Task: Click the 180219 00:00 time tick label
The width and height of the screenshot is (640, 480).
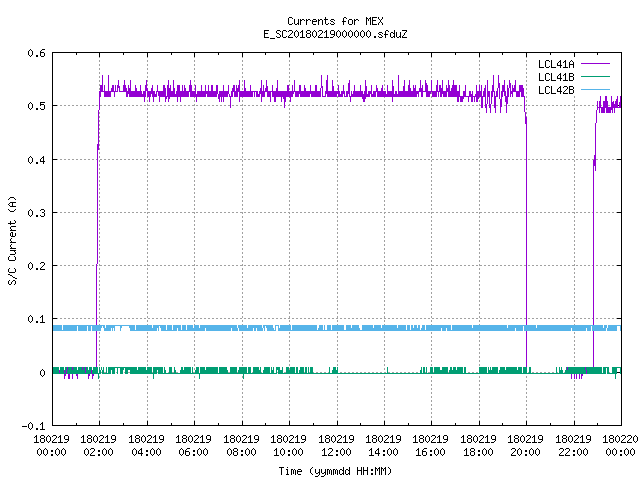Action: tap(51, 446)
